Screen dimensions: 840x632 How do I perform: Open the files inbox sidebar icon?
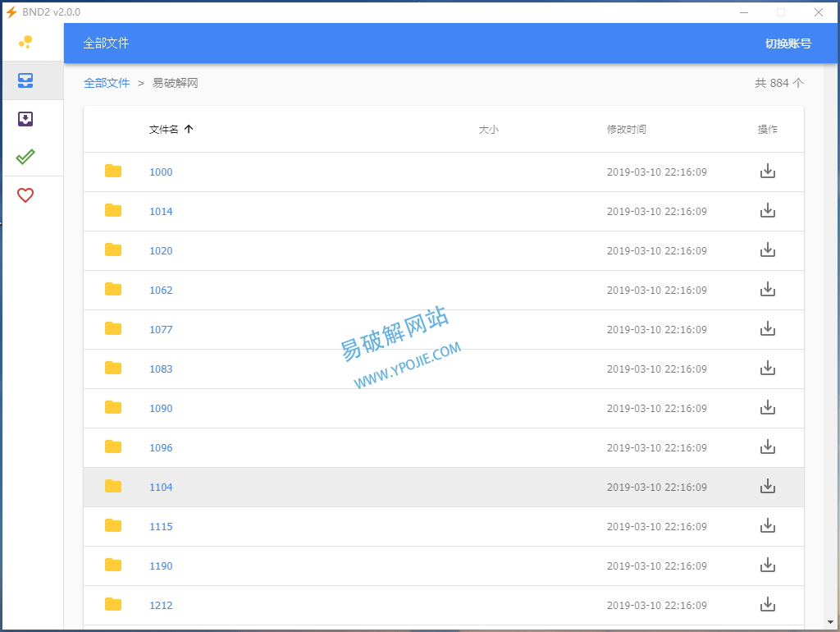25,80
